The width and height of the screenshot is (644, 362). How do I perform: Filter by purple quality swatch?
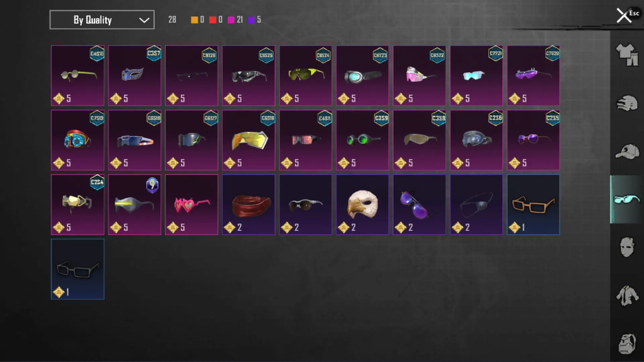(x=251, y=20)
